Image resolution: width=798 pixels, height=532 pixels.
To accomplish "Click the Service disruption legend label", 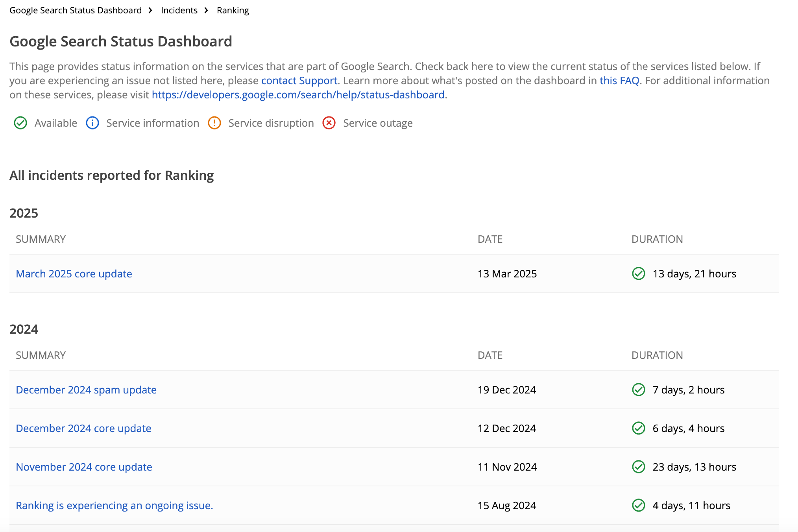I will tap(271, 123).
